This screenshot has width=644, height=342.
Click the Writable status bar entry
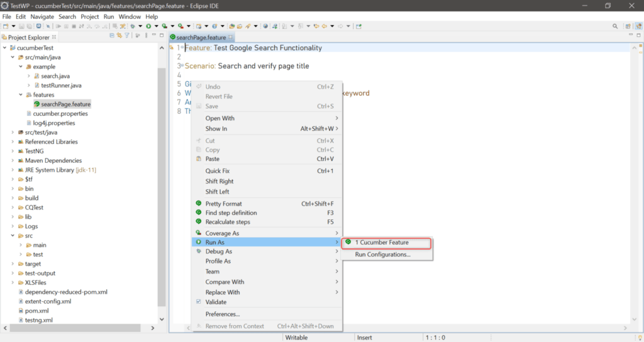(296, 338)
